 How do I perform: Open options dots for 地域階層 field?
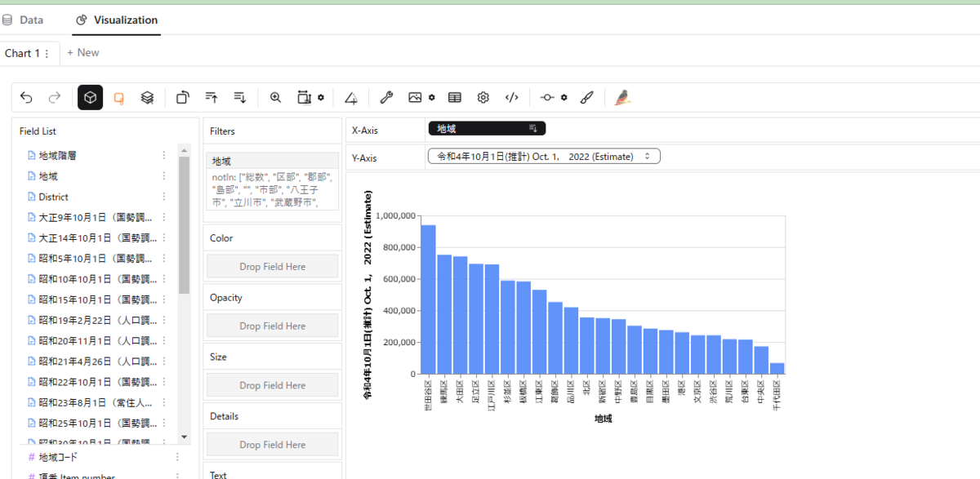tap(164, 155)
